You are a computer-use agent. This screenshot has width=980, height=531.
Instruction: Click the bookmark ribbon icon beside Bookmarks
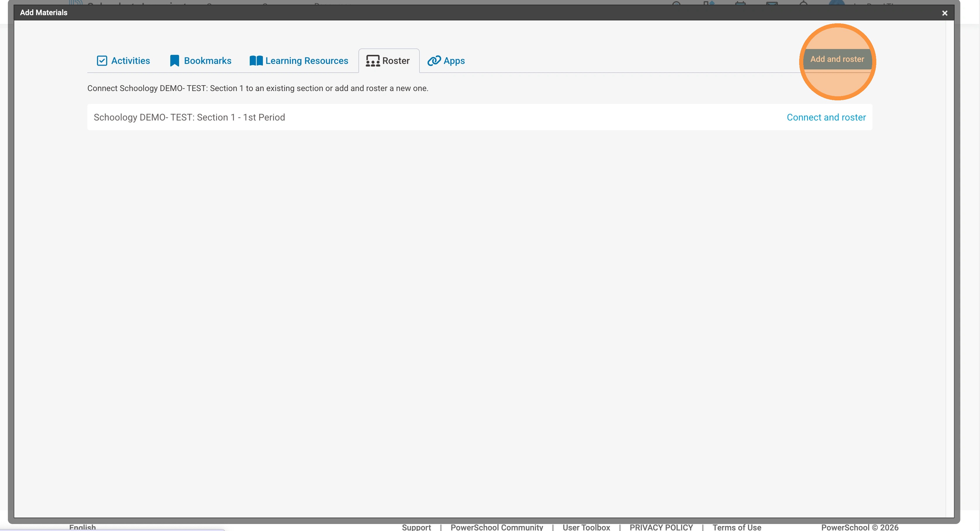[x=174, y=61]
